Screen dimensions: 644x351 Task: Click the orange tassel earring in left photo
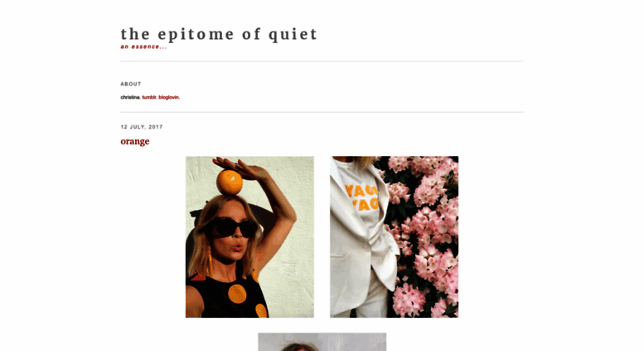pyautogui.click(x=210, y=261)
